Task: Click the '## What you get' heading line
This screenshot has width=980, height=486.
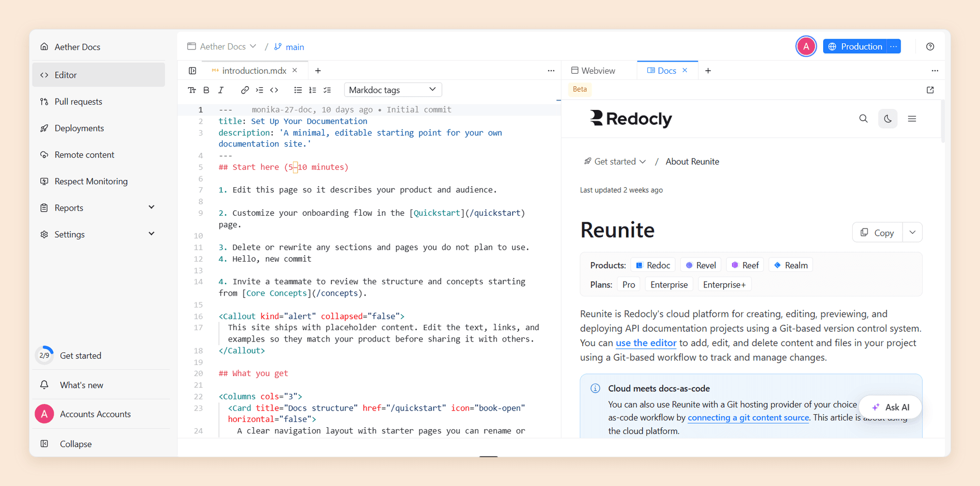Action: coord(253,374)
